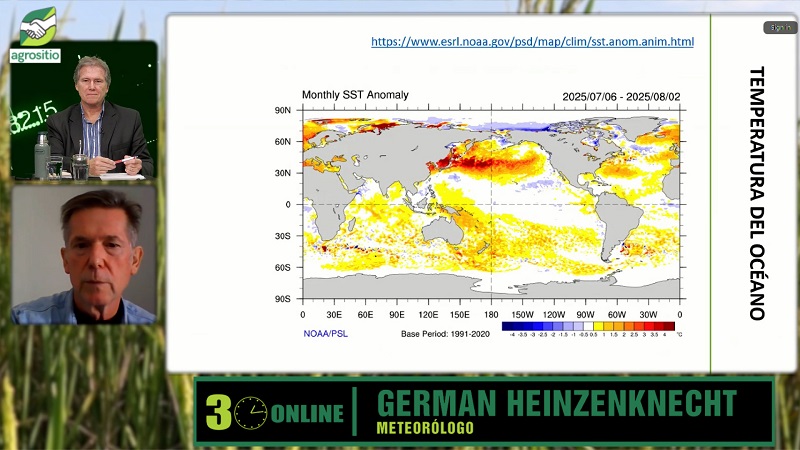The height and width of the screenshot is (450, 800).
Task: Click the green number 3 in the banner
Action: click(x=218, y=412)
